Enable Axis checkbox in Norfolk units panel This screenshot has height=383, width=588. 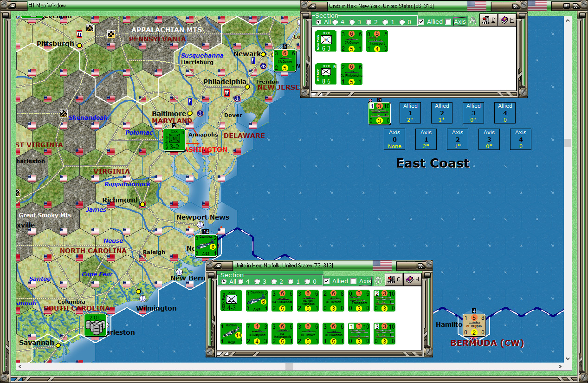(x=354, y=281)
